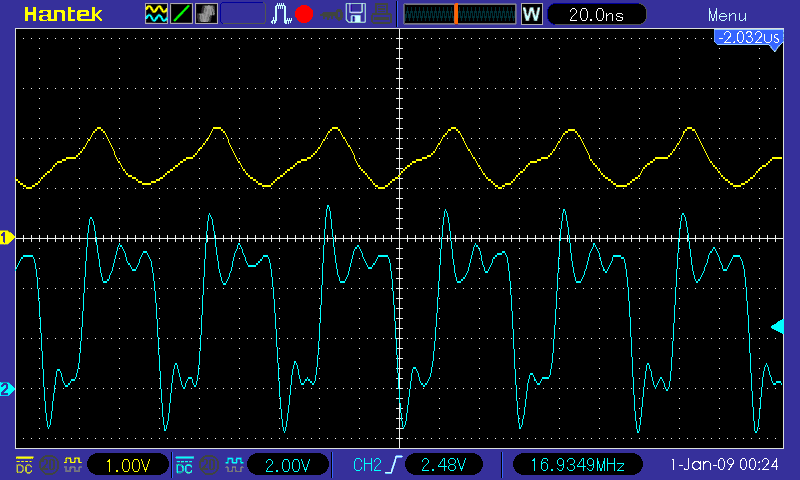The height and width of the screenshot is (480, 800).
Task: Open the Menu
Action: (727, 16)
